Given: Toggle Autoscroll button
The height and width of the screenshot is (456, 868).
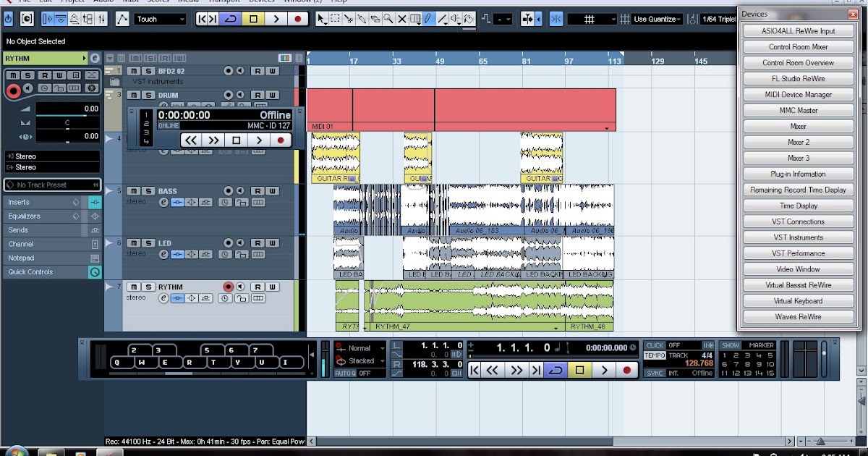Looking at the screenshot, I should pyautogui.click(x=527, y=20).
